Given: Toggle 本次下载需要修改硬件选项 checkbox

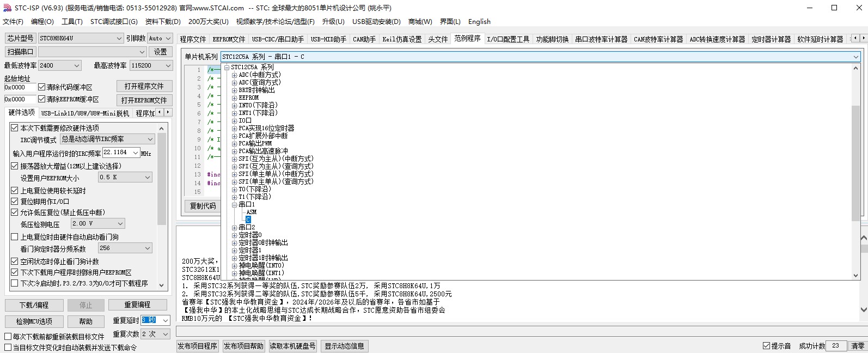Looking at the screenshot, I should [15, 128].
